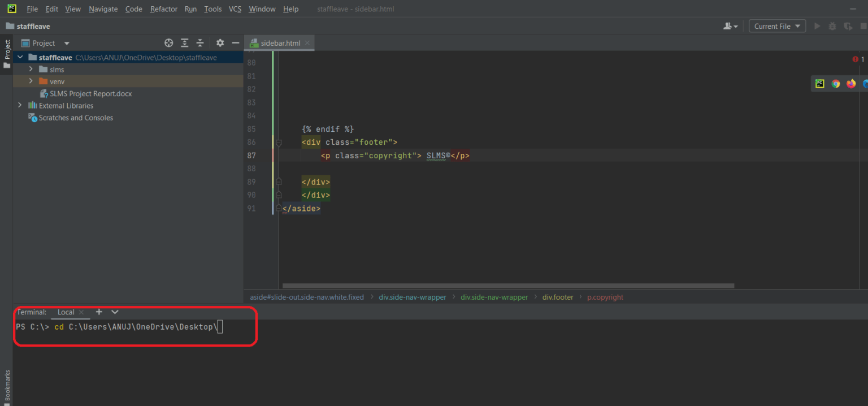Image resolution: width=868 pixels, height=406 pixels.
Task: Open Code With Me collaboration menu
Action: (730, 25)
